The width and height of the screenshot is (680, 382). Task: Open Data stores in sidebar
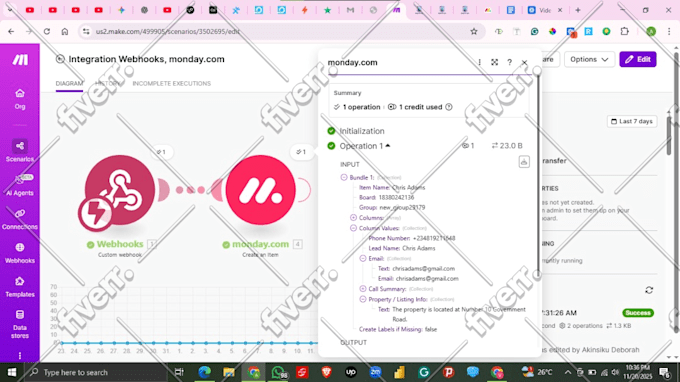point(20,324)
